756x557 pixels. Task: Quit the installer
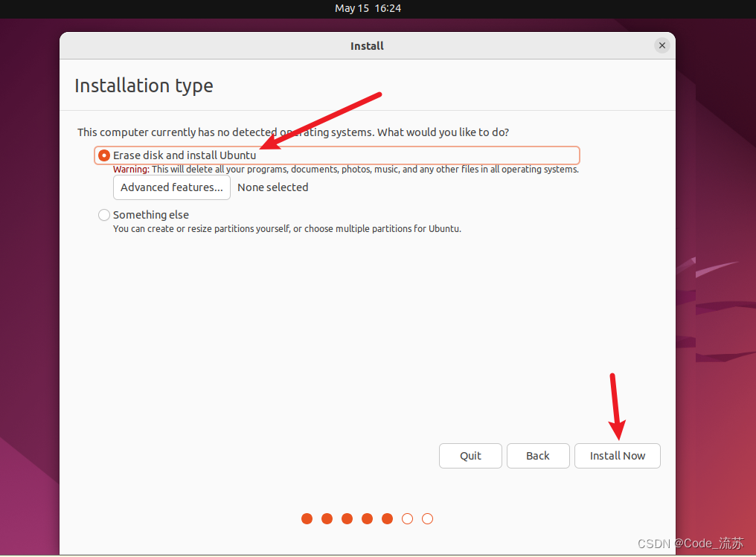pos(470,456)
